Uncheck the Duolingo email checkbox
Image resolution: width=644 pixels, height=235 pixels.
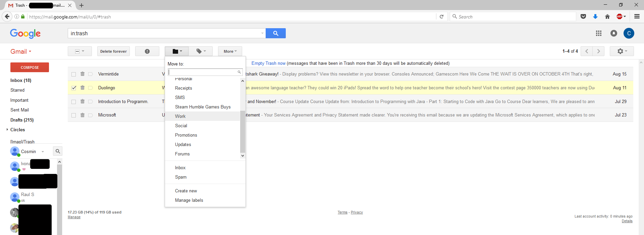[74, 88]
